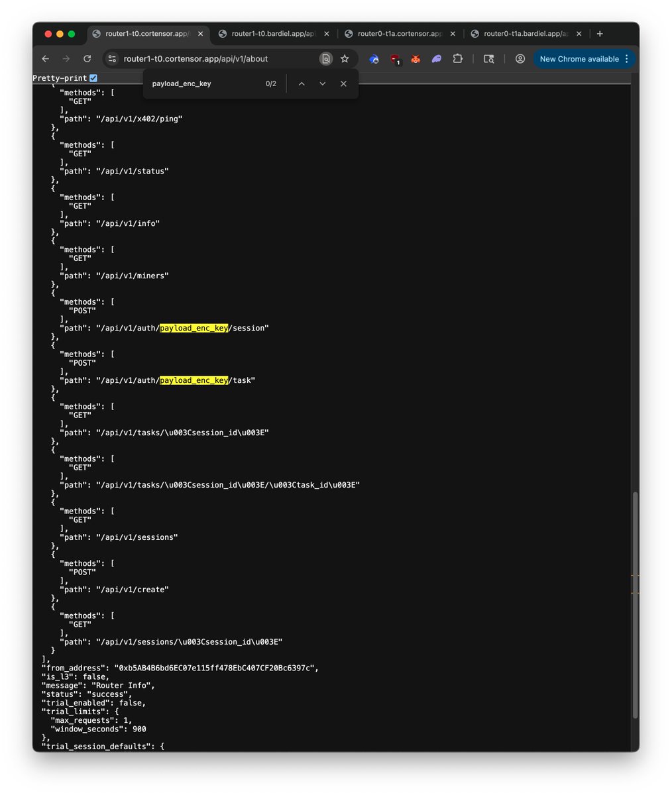Open the tab search/media icon in toolbar
Image resolution: width=672 pixels, height=795 pixels.
click(488, 59)
